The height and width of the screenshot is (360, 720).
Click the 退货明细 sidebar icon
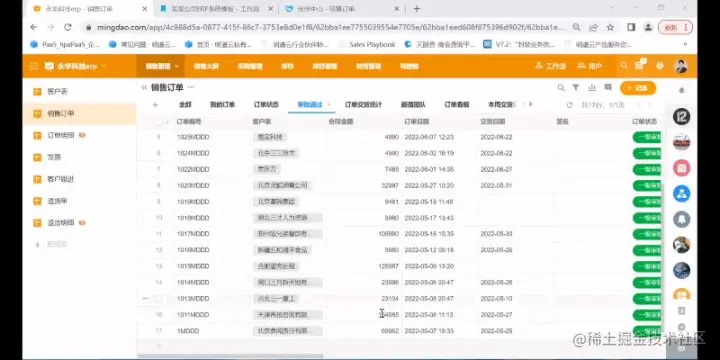coord(38,223)
